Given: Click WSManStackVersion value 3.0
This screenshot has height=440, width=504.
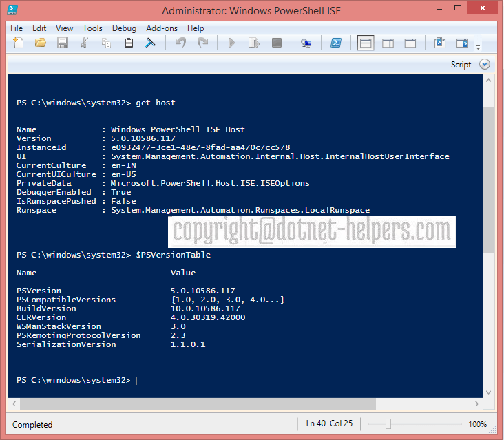Looking at the screenshot, I should 178,326.
